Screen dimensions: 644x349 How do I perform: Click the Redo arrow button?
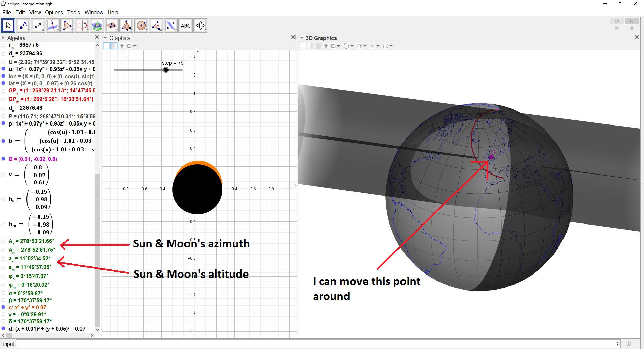click(632, 21)
